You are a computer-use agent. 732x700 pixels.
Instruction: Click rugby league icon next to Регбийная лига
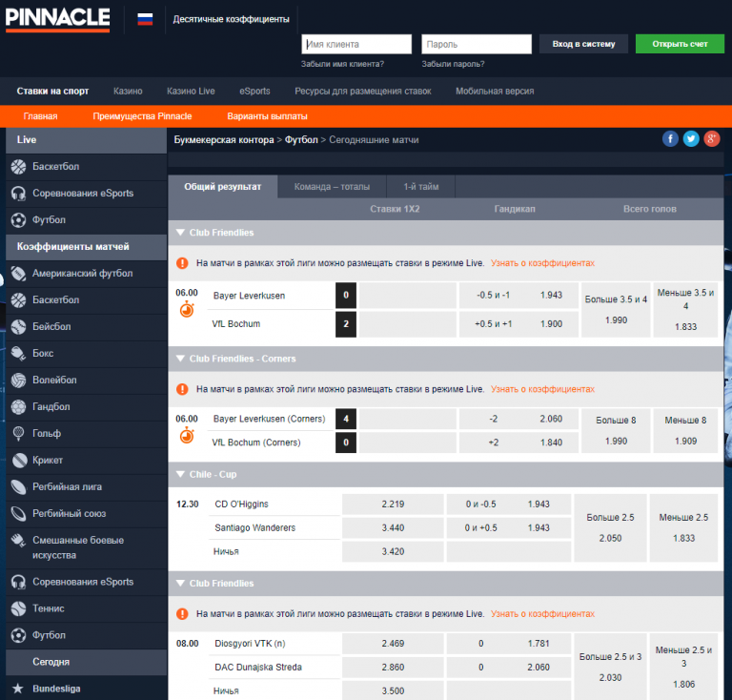19,487
